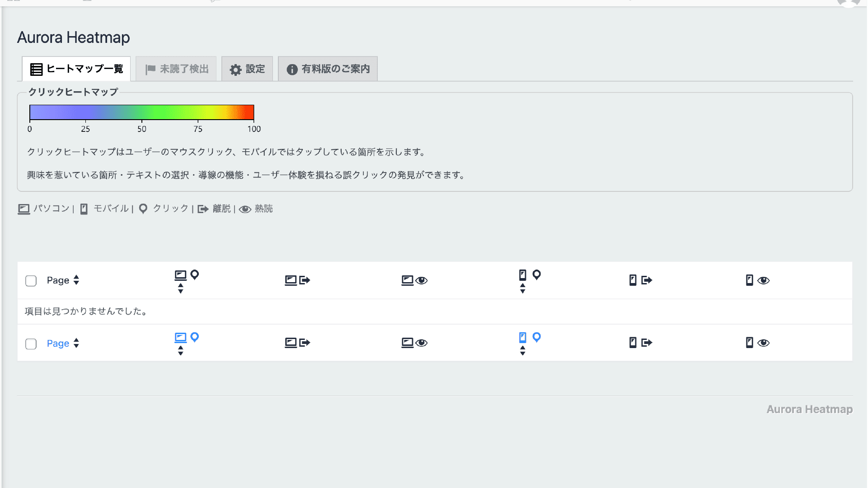This screenshot has height=488, width=868.
Task: Check the select-all checkbox in table footer
Action: 31,344
